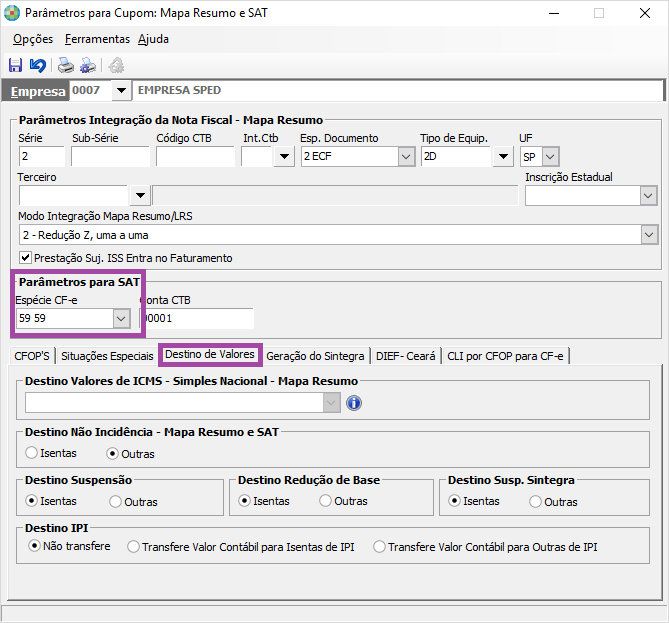Click the blue info icon beside ICMS dropdown
Viewport: 669px width, 623px height.
click(353, 403)
